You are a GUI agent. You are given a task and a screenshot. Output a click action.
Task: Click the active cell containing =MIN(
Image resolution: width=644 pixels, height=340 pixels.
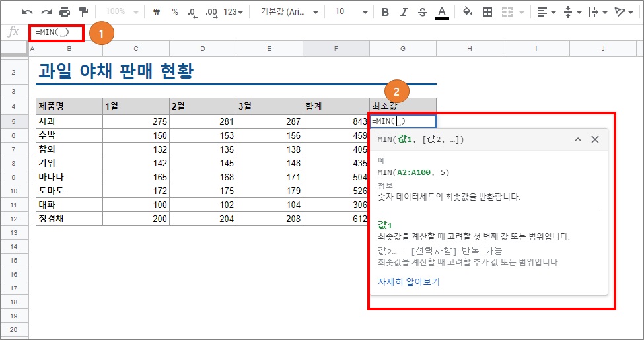tap(403, 121)
